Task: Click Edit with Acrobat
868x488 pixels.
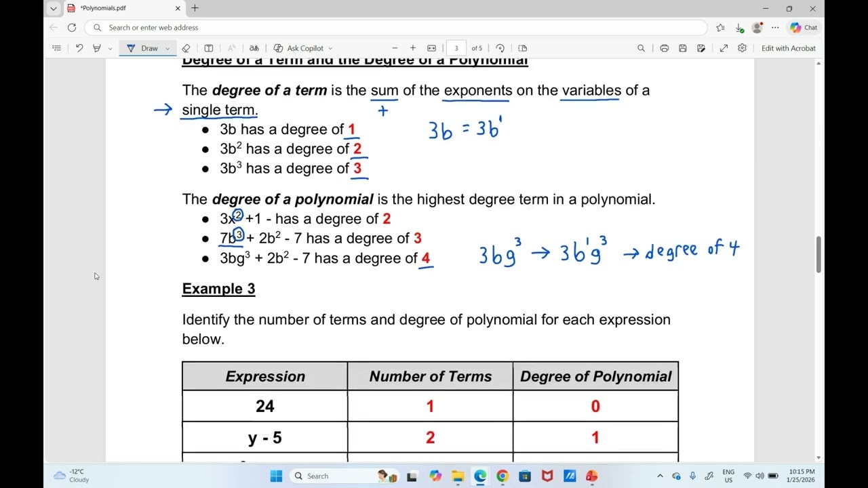Action: tap(789, 48)
